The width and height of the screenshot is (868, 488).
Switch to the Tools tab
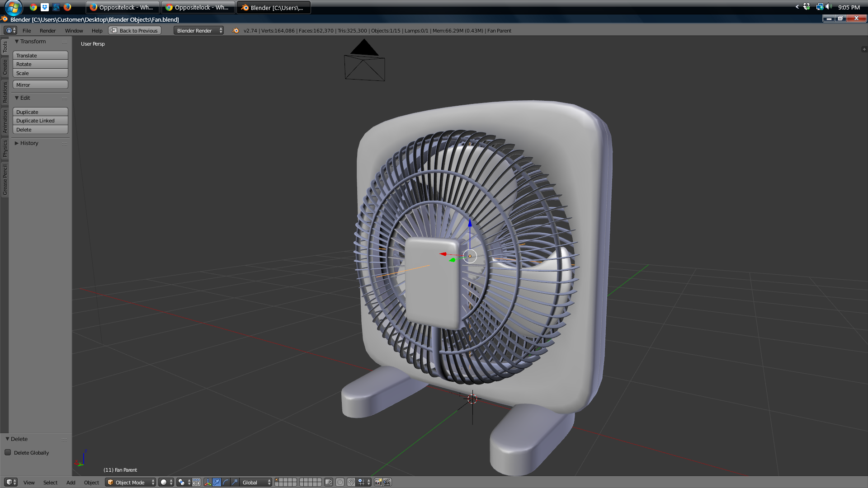5,47
